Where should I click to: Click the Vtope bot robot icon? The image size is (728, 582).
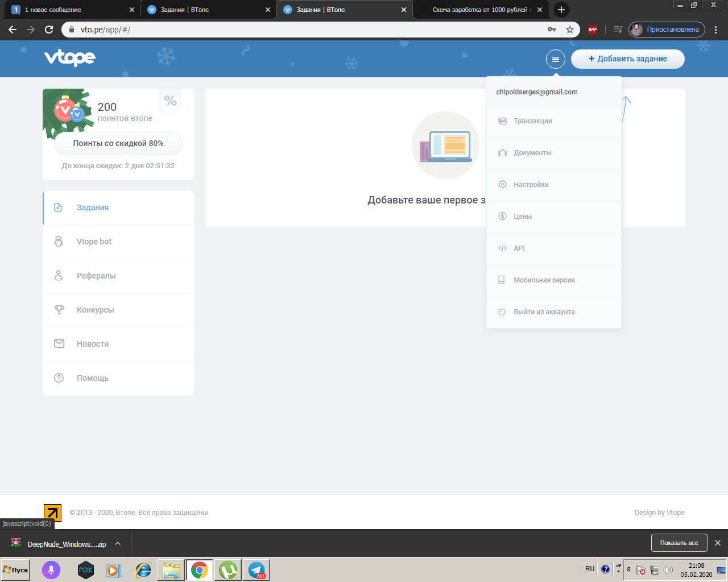[x=59, y=242]
